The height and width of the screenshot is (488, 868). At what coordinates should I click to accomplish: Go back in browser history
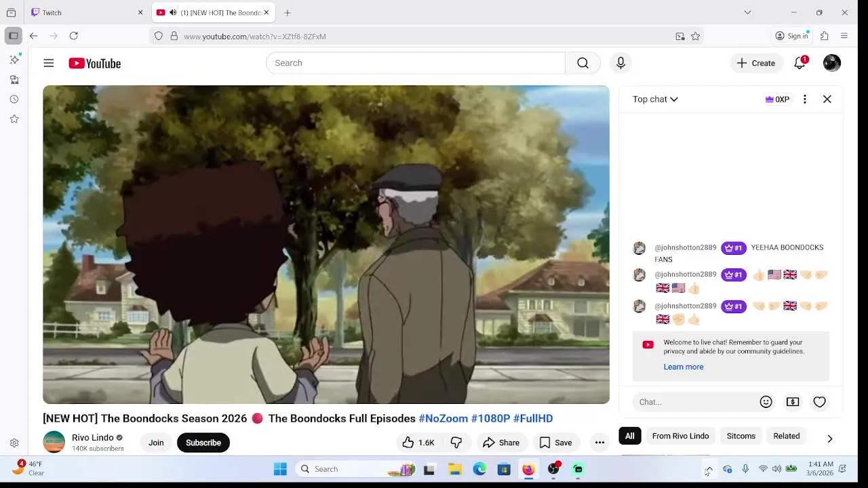pos(33,36)
